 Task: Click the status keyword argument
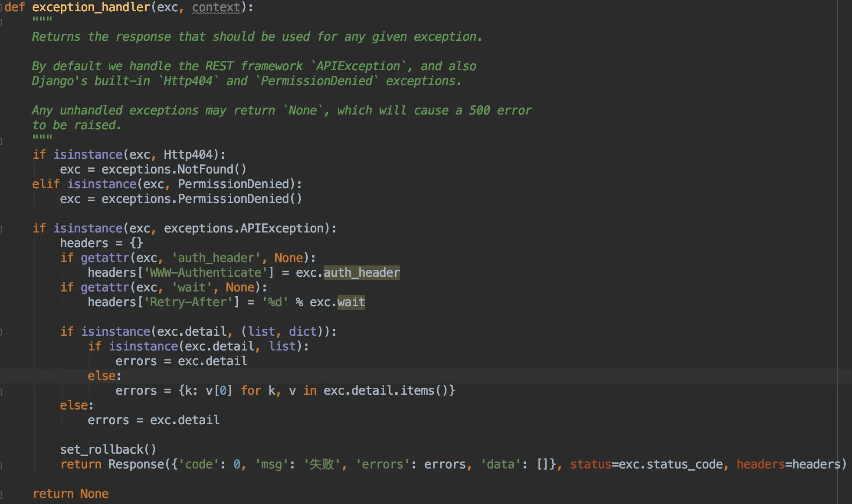coord(590,465)
